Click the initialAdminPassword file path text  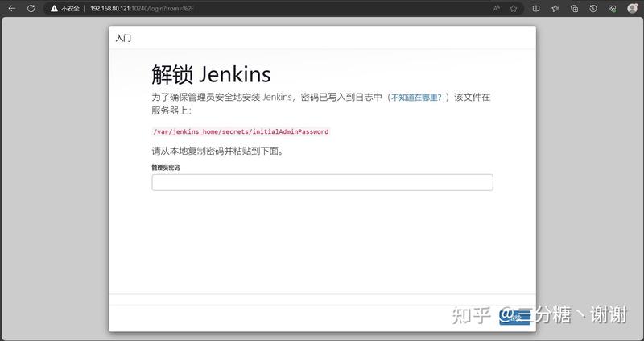[x=241, y=131]
